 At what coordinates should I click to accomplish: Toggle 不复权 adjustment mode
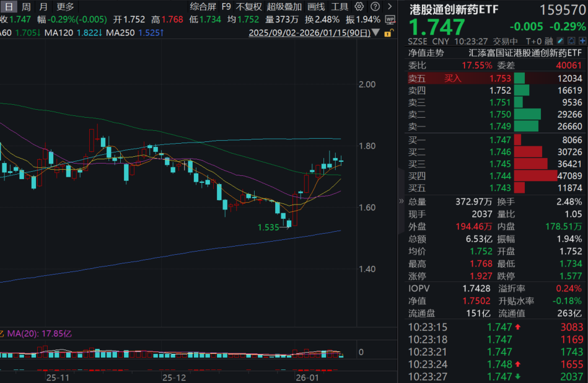248,6
